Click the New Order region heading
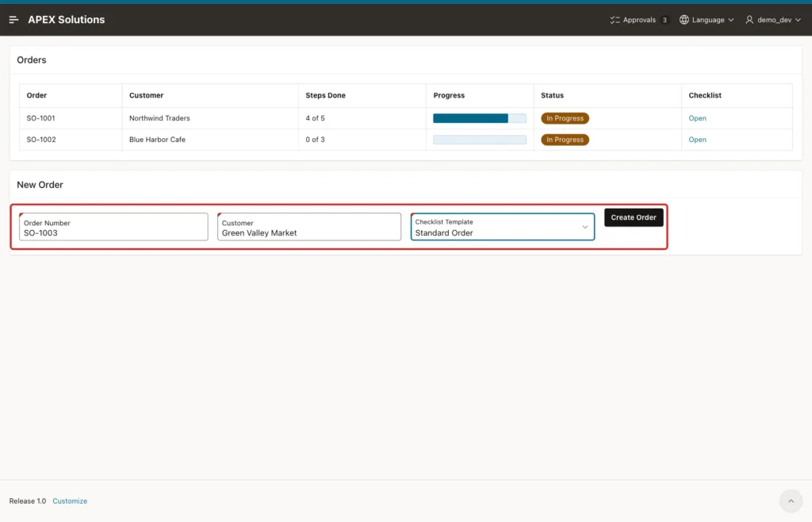 click(x=40, y=185)
